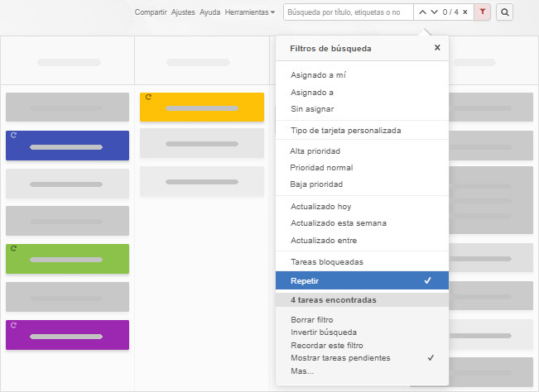Open the Herramientas dropdown menu
The width and height of the screenshot is (539, 392).
pyautogui.click(x=249, y=12)
